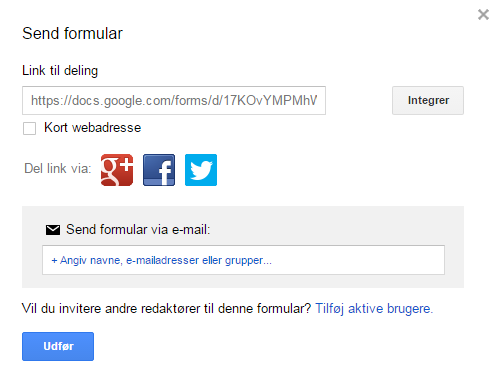Image resolution: width=501 pixels, height=372 pixels.
Task: Click 'Send formular via e-mail:' heading text
Action: [138, 229]
